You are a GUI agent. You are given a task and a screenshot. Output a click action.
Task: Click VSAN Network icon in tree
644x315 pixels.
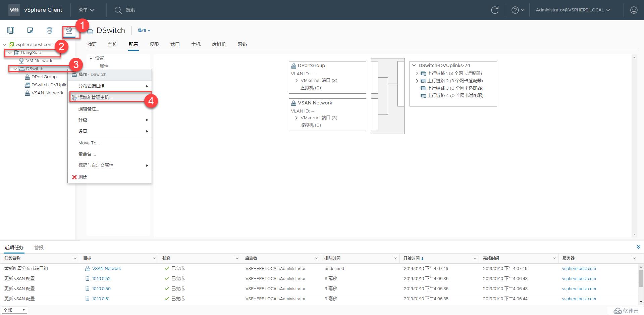27,93
